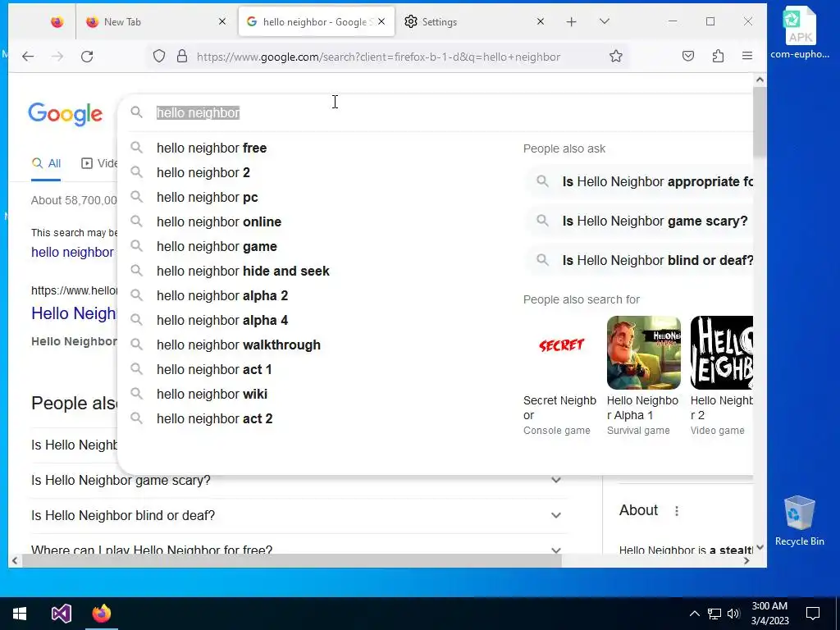
Task: Click the Google search box text
Action: tap(198, 113)
